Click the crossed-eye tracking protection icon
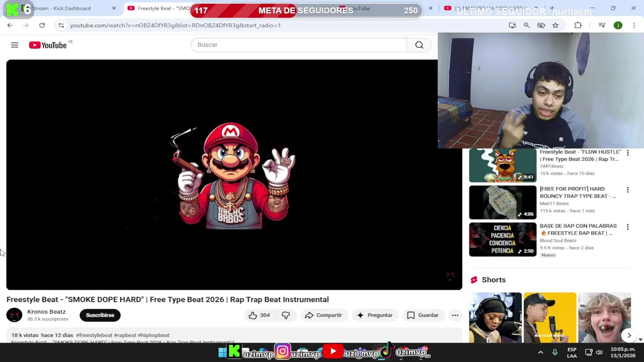This screenshot has height=362, width=644. point(541,25)
